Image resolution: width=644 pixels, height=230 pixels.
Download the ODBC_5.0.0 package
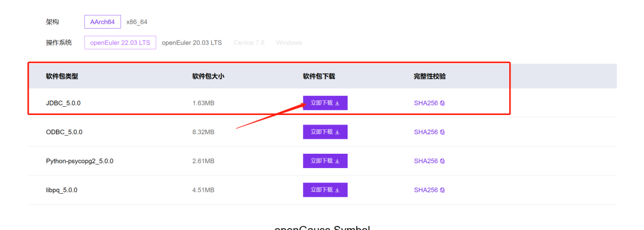[x=326, y=132]
